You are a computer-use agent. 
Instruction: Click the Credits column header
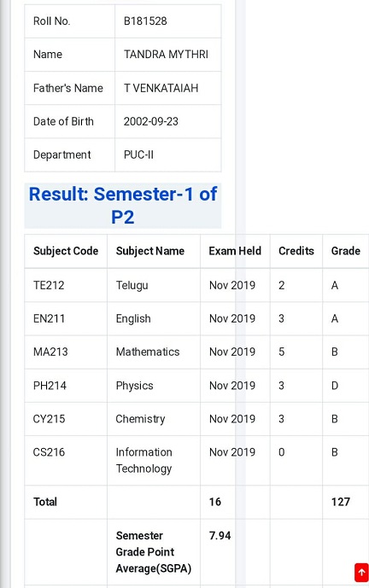[296, 251]
